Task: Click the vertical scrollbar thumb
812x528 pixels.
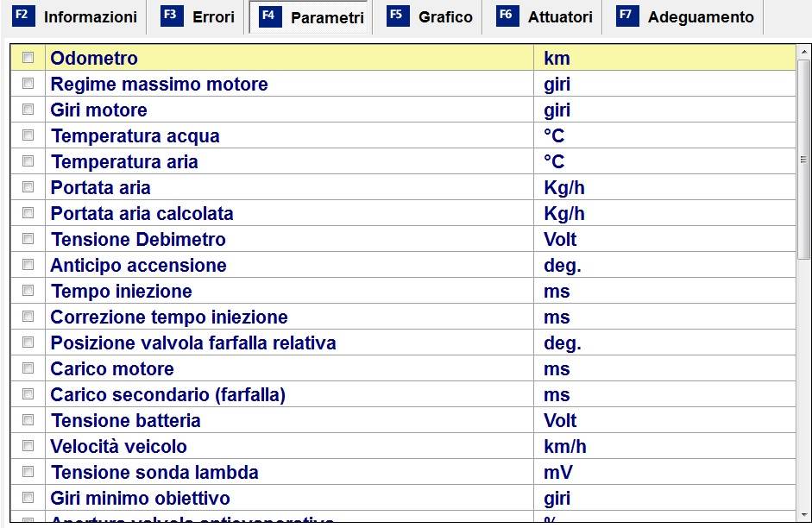Action: (803, 159)
